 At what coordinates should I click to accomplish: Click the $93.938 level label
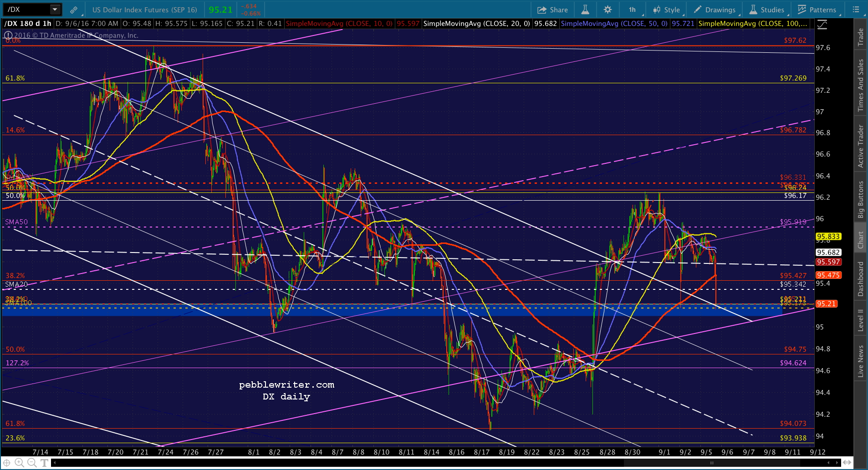coord(793,438)
